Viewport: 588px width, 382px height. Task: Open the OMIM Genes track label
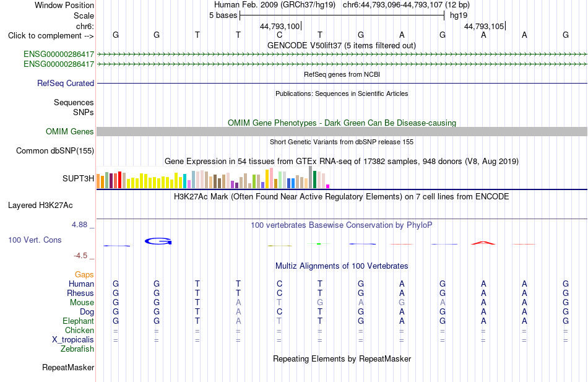click(69, 131)
